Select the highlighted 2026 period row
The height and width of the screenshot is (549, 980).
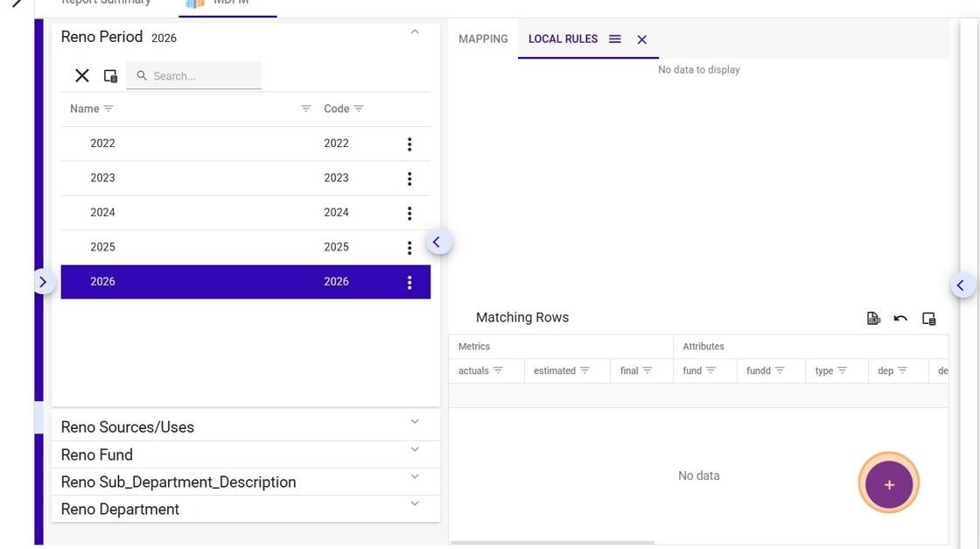coord(246,282)
